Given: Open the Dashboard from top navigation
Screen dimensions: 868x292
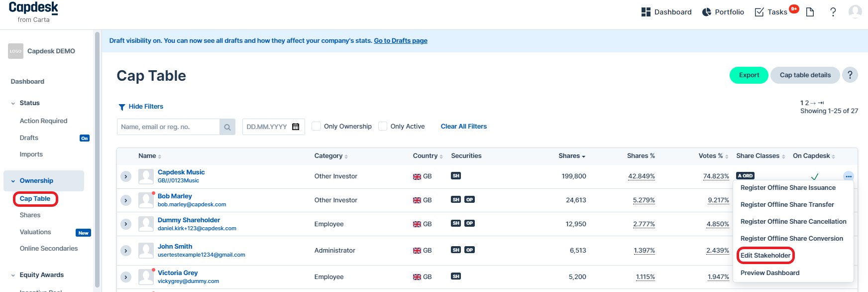Looking at the screenshot, I should 666,12.
